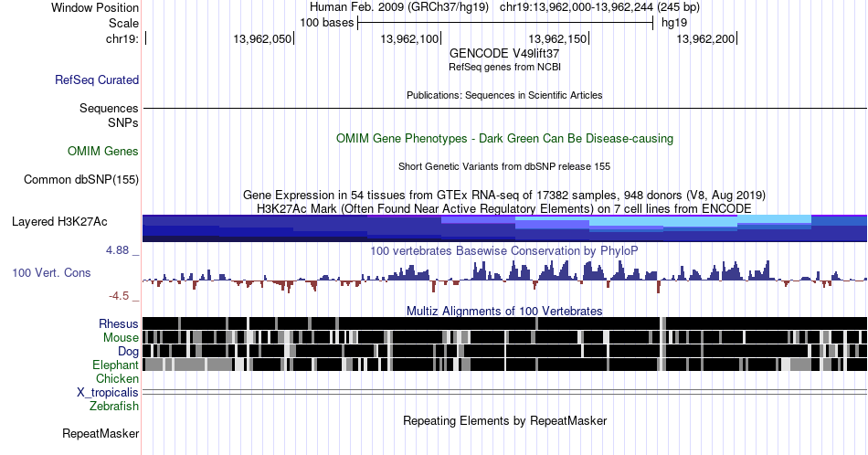Open the 100 Vert. Cons label
The height and width of the screenshot is (455, 868).
(x=51, y=272)
